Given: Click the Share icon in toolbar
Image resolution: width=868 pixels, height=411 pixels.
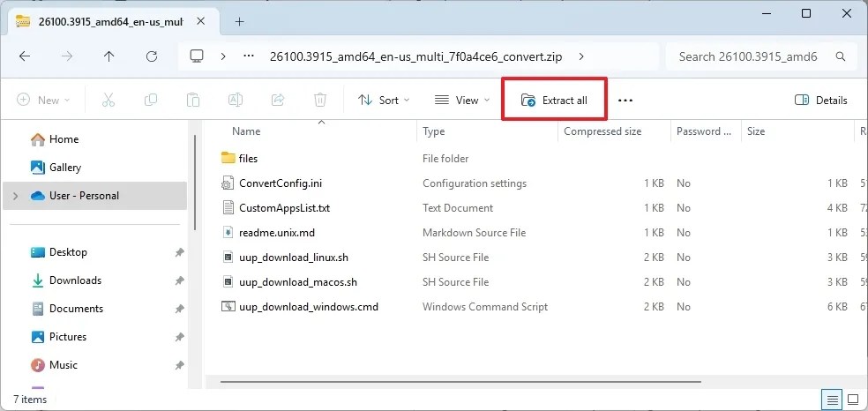Looking at the screenshot, I should coord(278,101).
